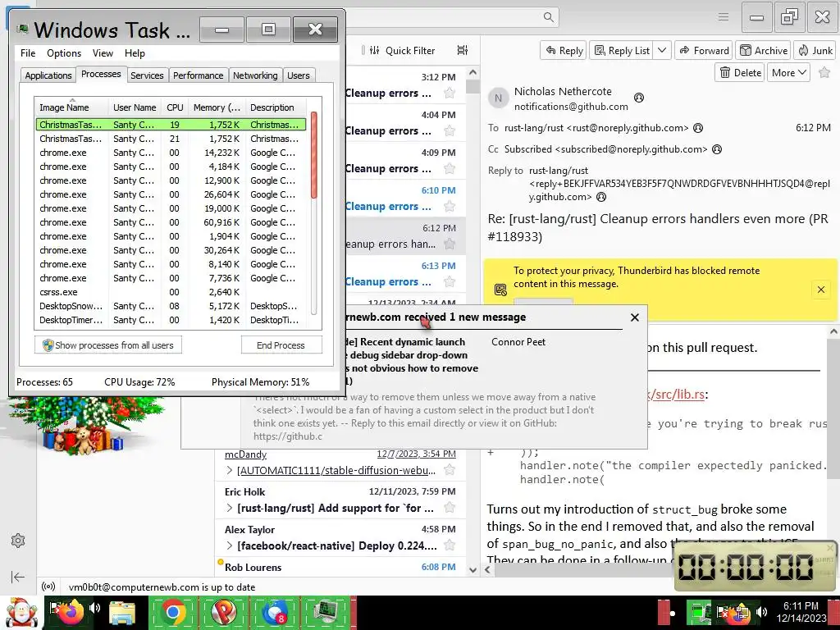
Task: Click the 00:00:00 desktop timer widget
Action: (x=756, y=566)
